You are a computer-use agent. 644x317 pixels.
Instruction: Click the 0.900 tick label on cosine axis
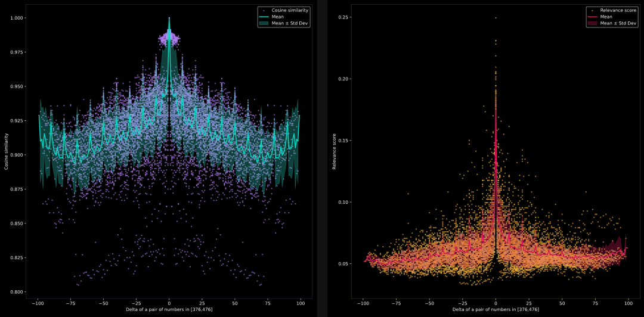pos(18,155)
